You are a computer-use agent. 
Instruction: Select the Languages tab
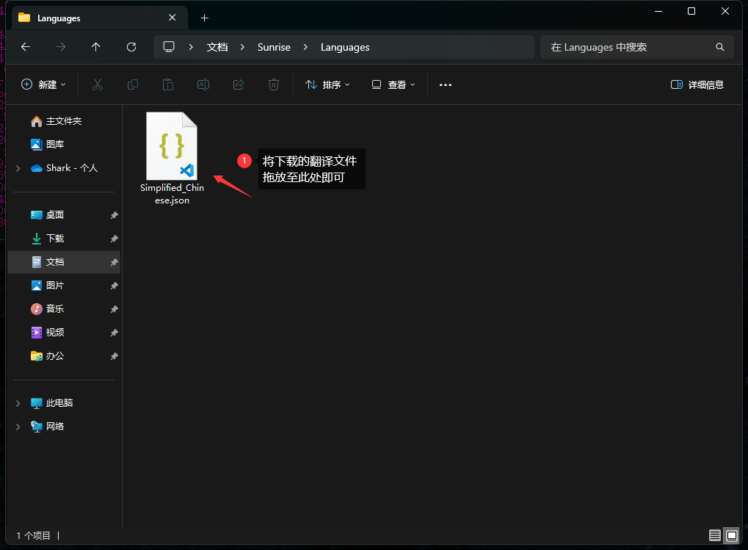point(99,18)
